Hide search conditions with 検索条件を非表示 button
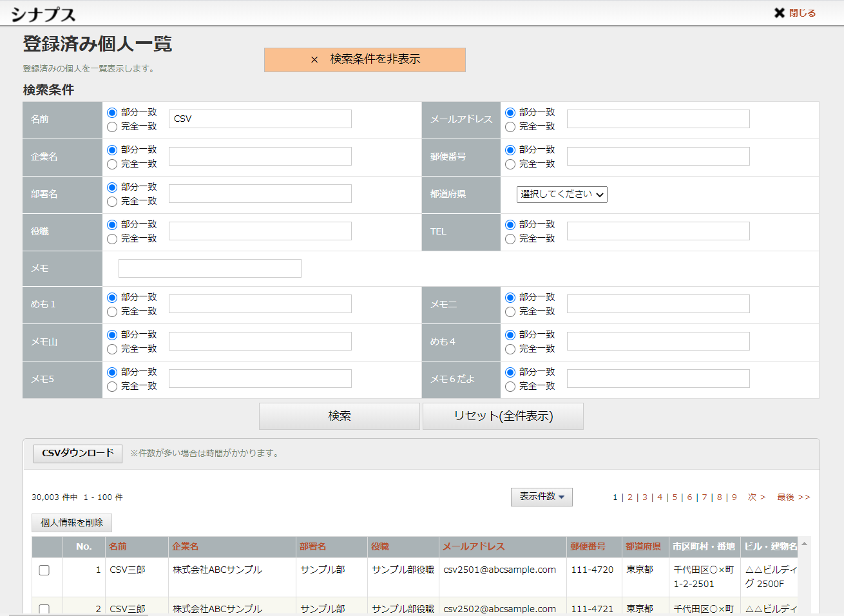Viewport: 844px width, 616px height. click(365, 59)
